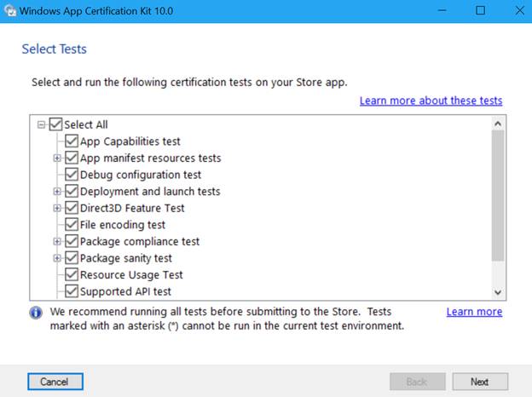
Task: Click the test list scroll down arrow
Action: pyautogui.click(x=498, y=292)
